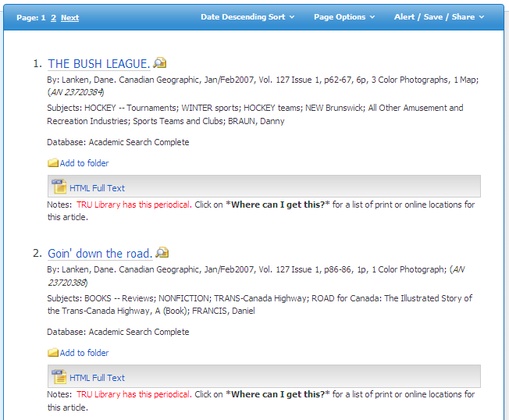Go to results page 2
This screenshot has height=420, width=509.
tap(54, 17)
